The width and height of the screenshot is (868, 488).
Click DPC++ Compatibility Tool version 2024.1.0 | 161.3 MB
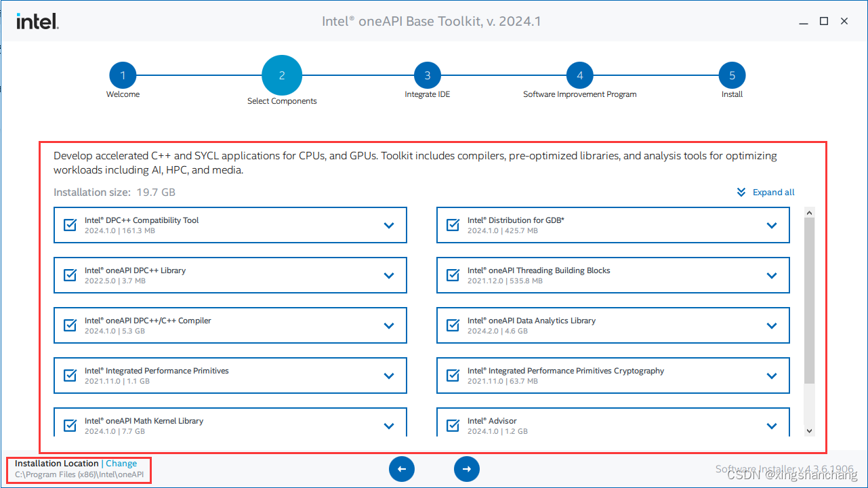(x=120, y=230)
